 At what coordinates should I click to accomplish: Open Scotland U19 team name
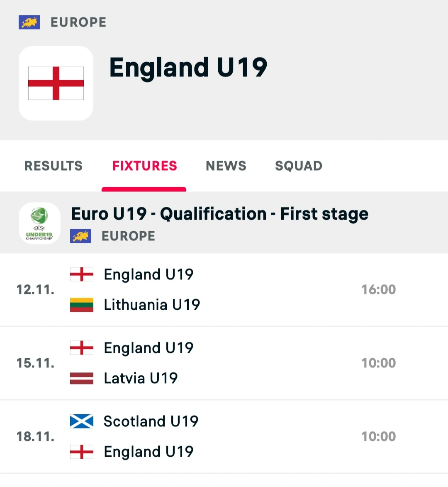151,421
